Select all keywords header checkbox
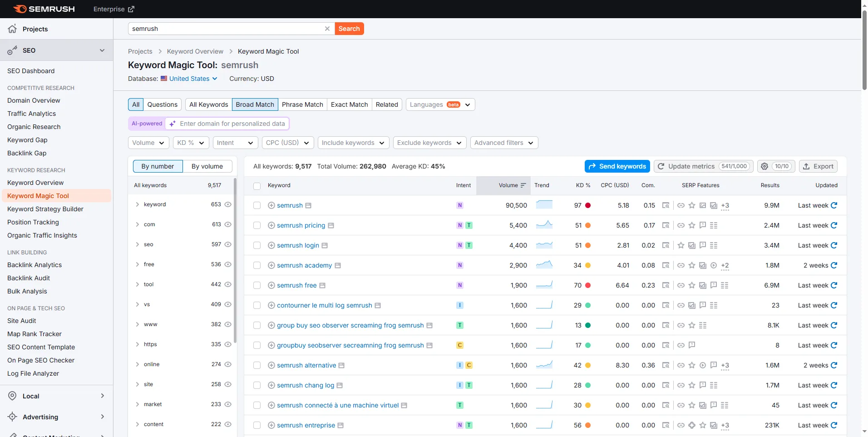This screenshot has width=868, height=437. (257, 186)
